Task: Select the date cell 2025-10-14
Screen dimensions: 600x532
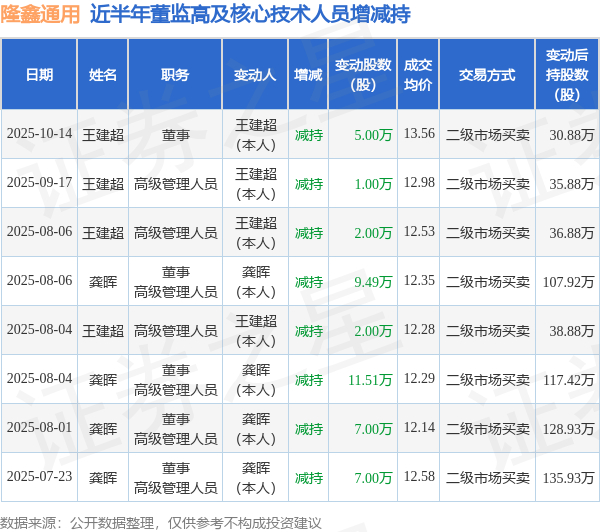Action: coord(39,134)
